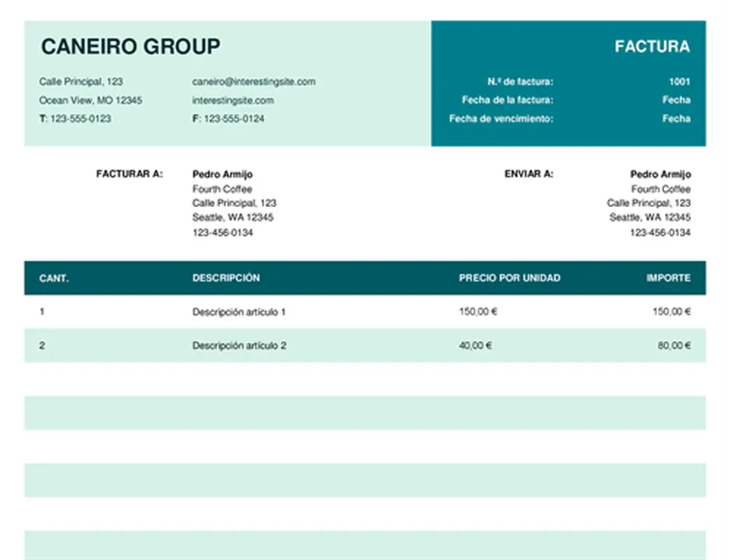
Task: Click invoice number value 1001
Action: point(679,82)
